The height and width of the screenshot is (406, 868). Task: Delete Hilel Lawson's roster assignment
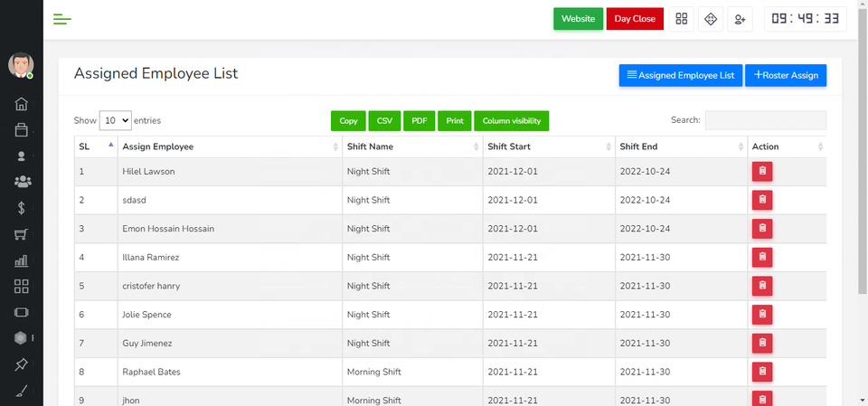(x=762, y=171)
